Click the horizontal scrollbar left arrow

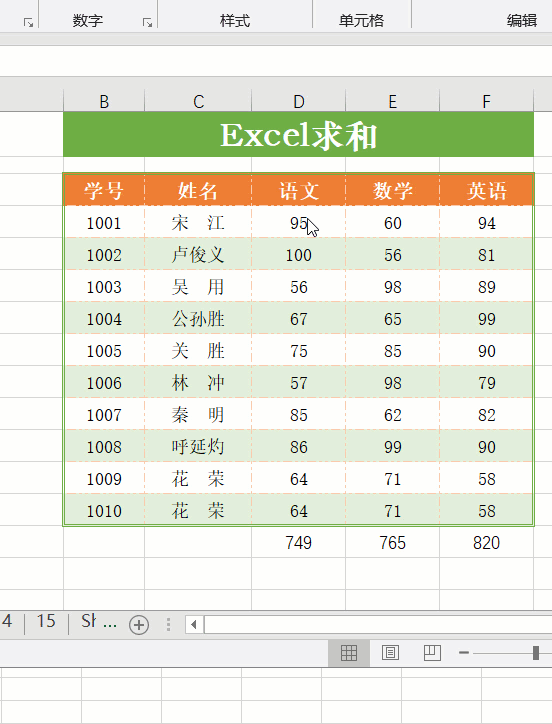194,625
